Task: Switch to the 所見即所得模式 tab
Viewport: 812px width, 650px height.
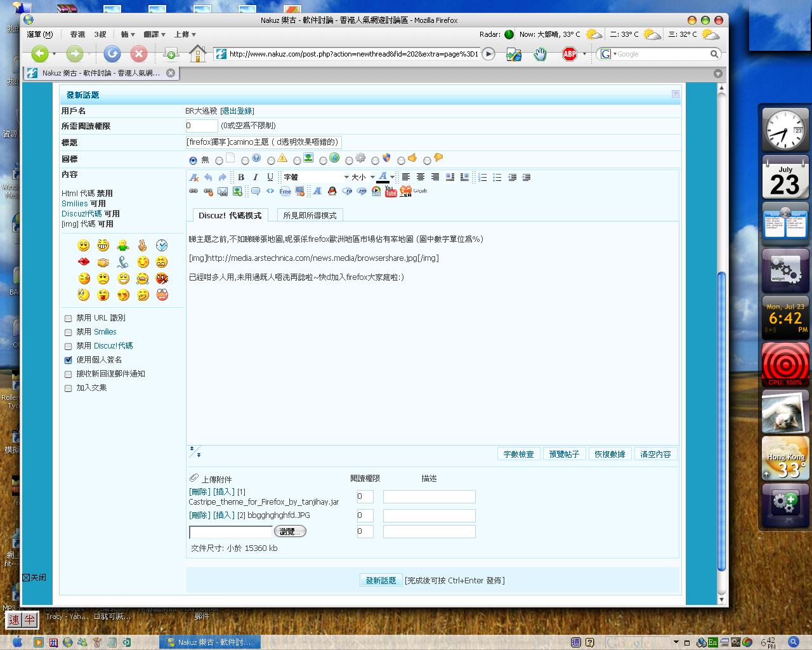Action: tap(310, 215)
